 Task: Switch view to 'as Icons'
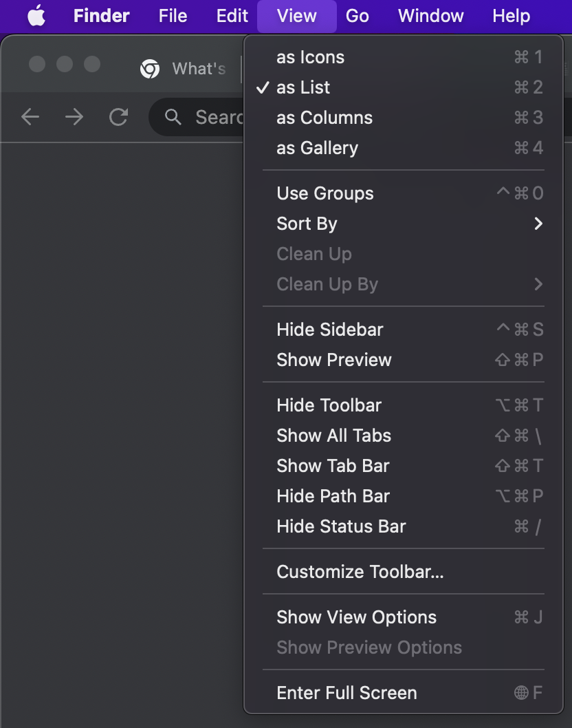(310, 57)
